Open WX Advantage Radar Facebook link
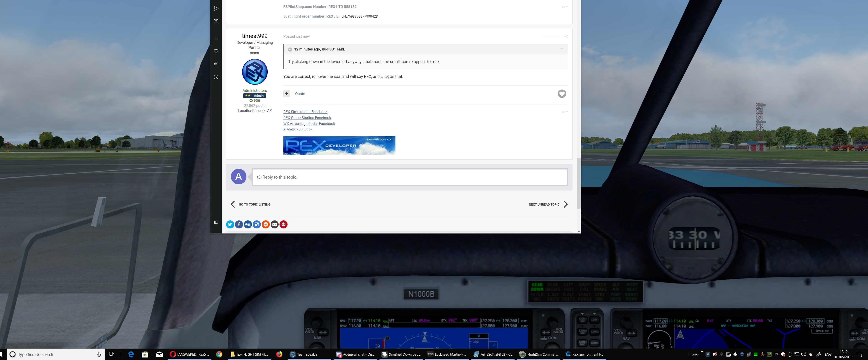The width and height of the screenshot is (868, 360). point(309,124)
